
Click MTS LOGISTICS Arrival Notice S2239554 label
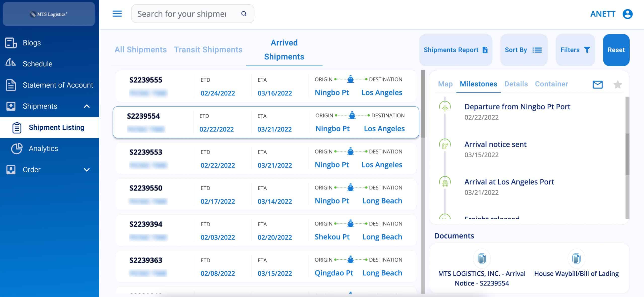482,278
